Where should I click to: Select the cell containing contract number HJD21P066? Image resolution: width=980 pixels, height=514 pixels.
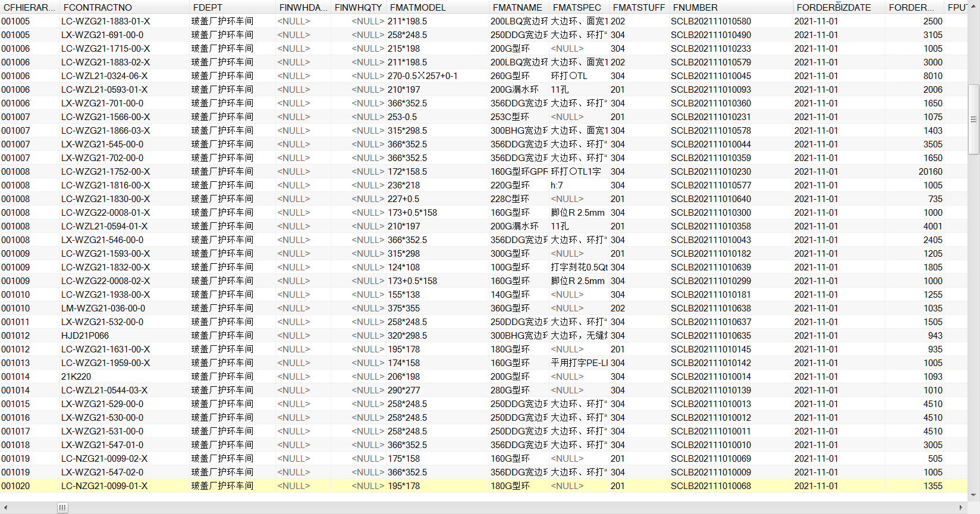click(85, 336)
